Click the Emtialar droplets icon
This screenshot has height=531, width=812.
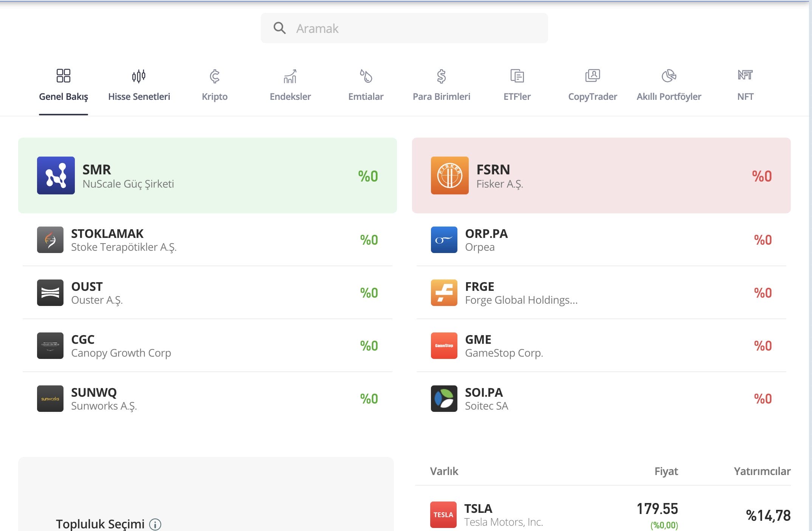point(366,76)
